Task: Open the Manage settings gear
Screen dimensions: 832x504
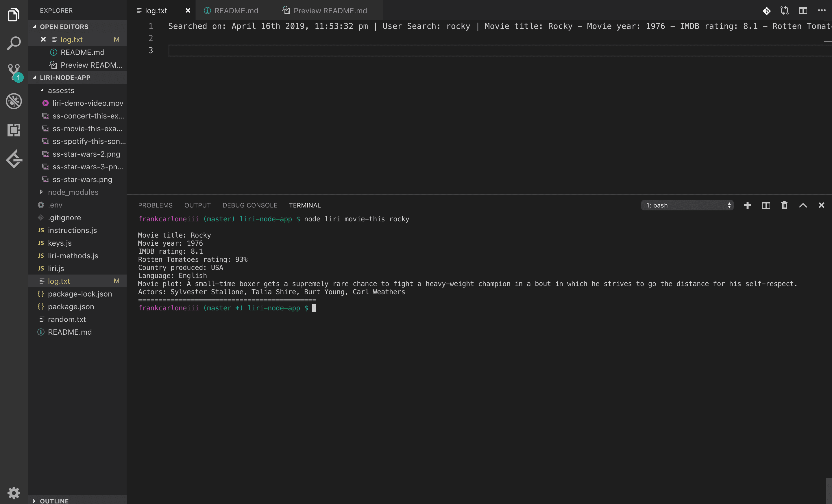Action: coord(14,493)
